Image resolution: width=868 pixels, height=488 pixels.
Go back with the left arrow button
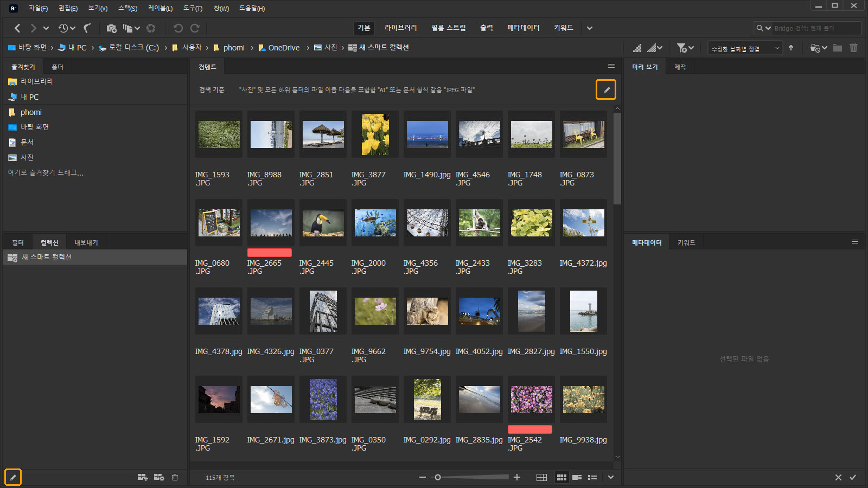coord(17,28)
